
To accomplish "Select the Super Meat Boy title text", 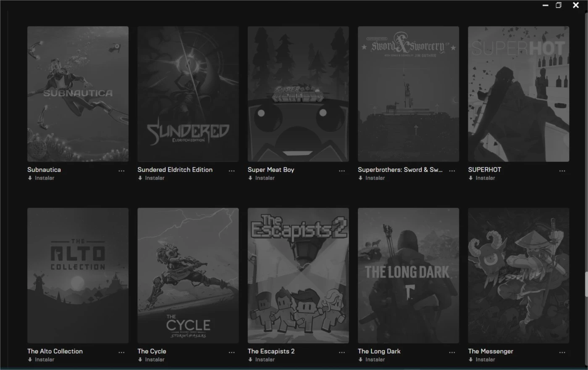I will [271, 170].
